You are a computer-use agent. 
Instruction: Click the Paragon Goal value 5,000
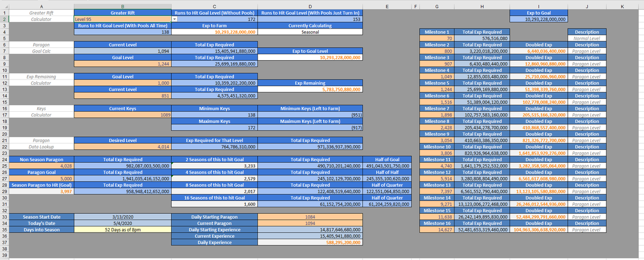(x=42, y=178)
